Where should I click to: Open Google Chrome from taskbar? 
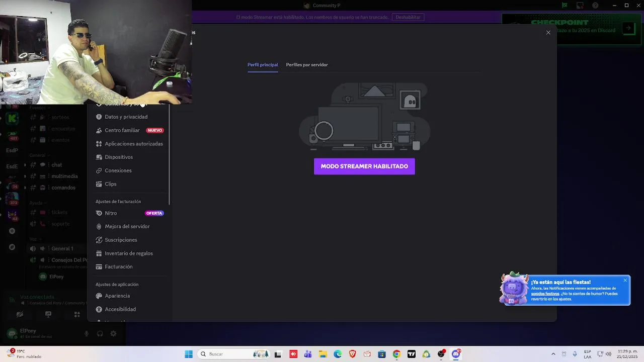click(x=396, y=354)
